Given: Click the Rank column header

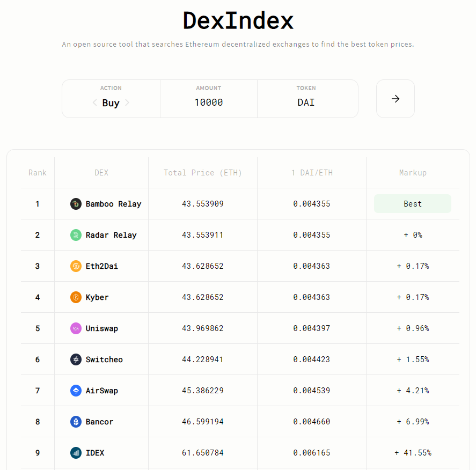Looking at the screenshot, I should coord(38,173).
